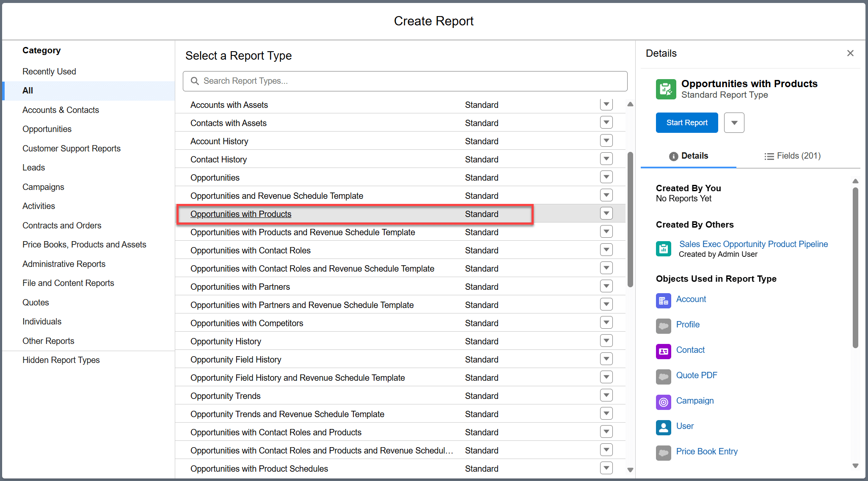Click the Campaign object icon

[x=663, y=402]
